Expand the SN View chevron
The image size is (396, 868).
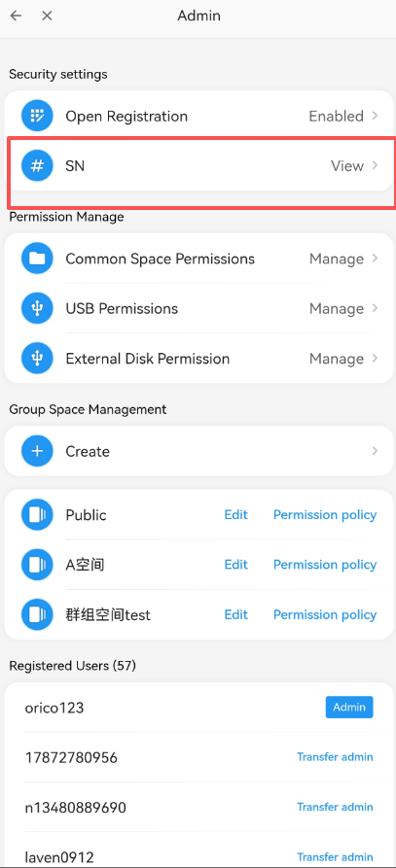tap(375, 165)
